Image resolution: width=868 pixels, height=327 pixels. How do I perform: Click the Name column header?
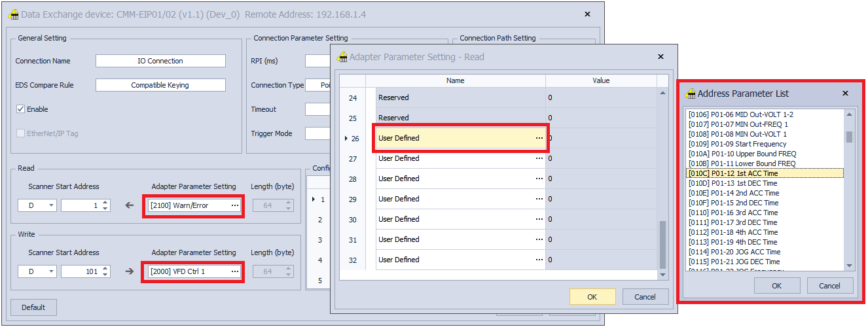point(455,80)
